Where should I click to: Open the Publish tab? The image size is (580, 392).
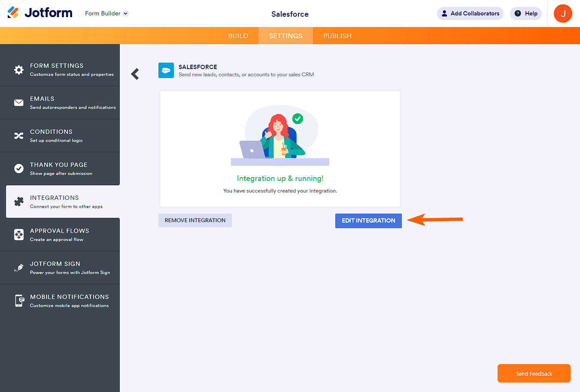pyautogui.click(x=337, y=36)
